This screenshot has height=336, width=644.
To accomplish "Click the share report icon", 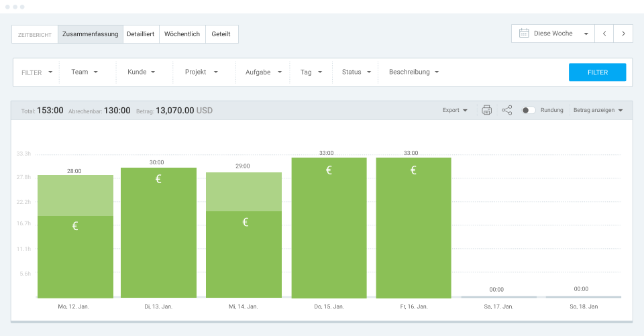I will point(506,110).
